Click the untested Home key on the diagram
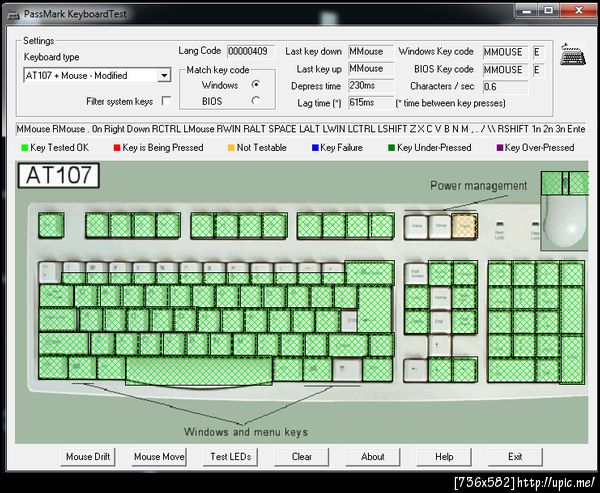600x493 pixels. pyautogui.click(x=440, y=297)
